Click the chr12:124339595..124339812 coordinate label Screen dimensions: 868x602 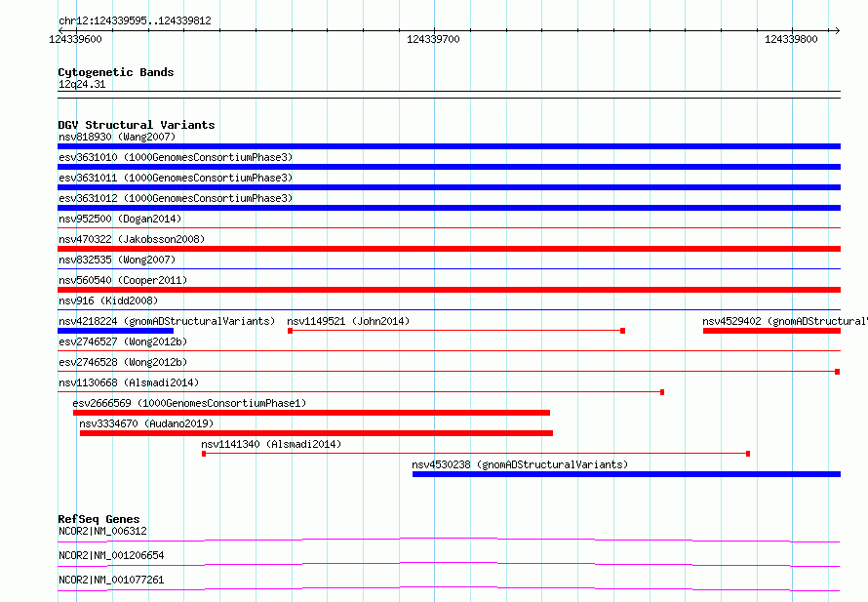[135, 21]
